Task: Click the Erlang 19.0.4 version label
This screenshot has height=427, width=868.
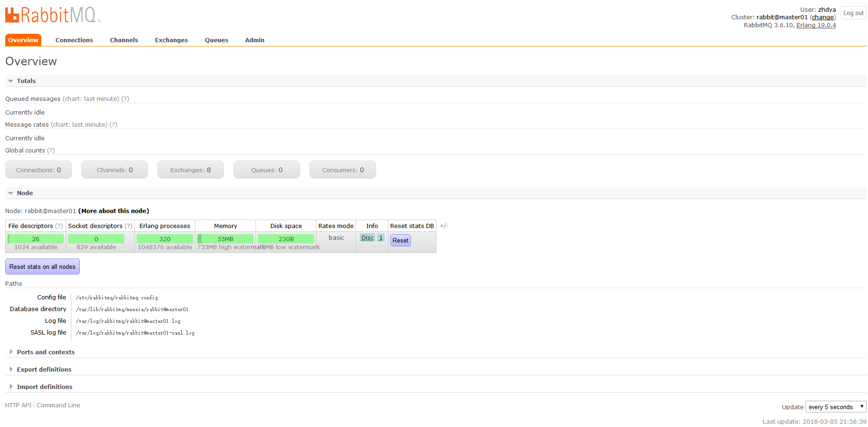Action: click(816, 25)
